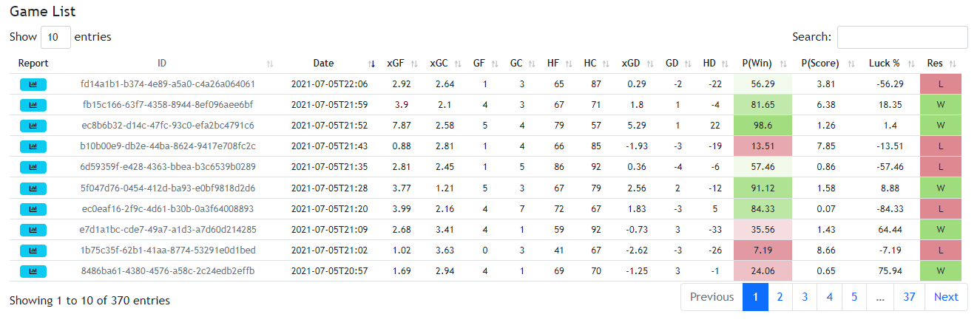
Task: Open report icon for game b10b00e9
Action: click(x=33, y=146)
